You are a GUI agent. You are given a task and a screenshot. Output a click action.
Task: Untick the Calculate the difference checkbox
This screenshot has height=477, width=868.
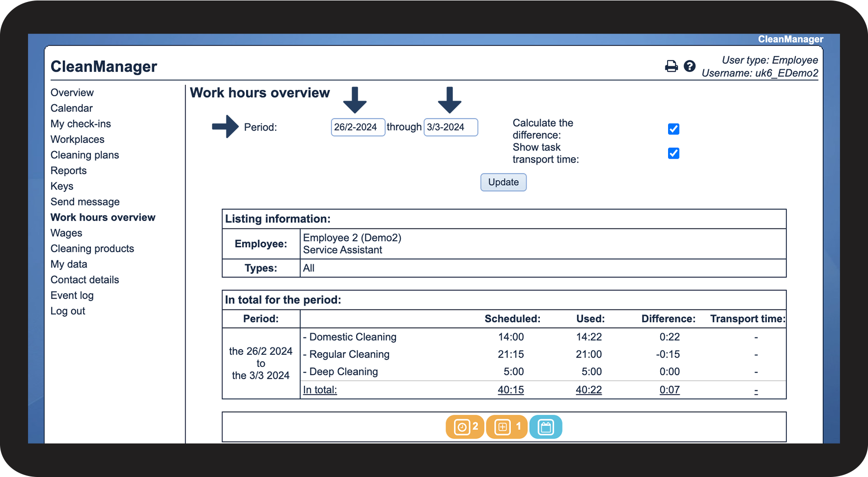(673, 129)
